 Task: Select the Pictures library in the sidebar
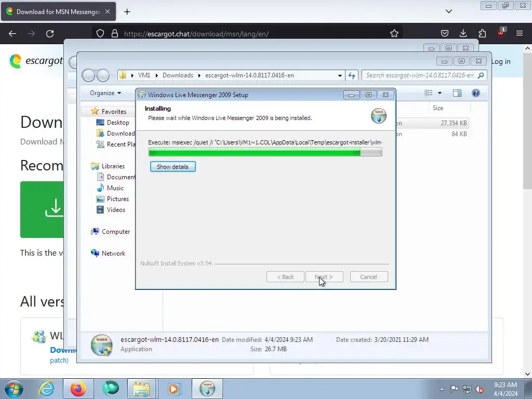(x=118, y=199)
